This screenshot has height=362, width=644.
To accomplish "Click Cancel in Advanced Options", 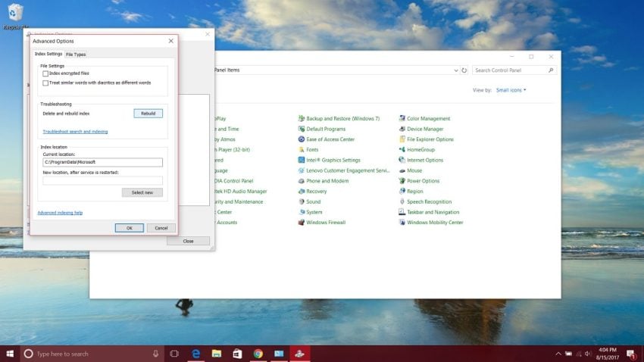I will pos(161,228).
